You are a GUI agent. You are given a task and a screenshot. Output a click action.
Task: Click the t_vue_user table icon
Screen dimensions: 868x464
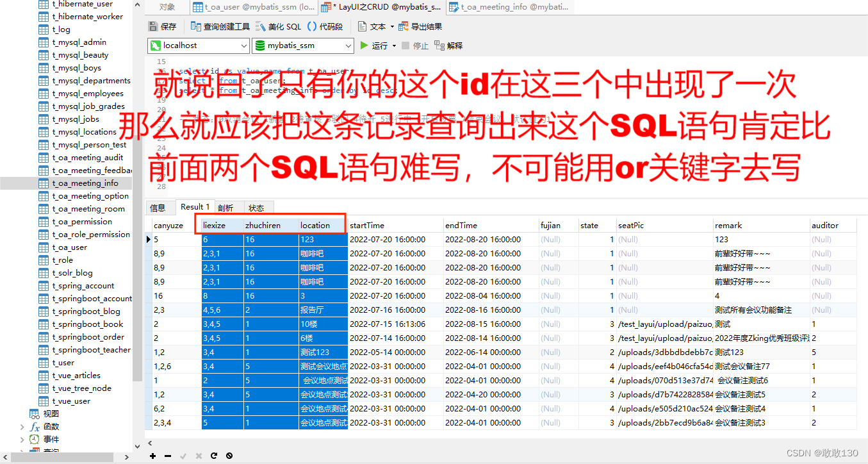click(x=44, y=401)
